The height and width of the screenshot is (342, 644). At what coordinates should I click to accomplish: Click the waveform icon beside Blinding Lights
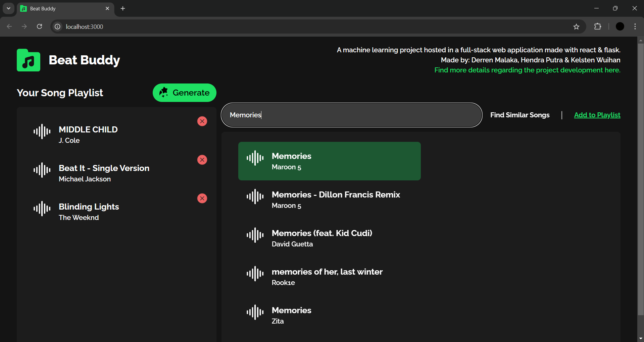(x=41, y=210)
